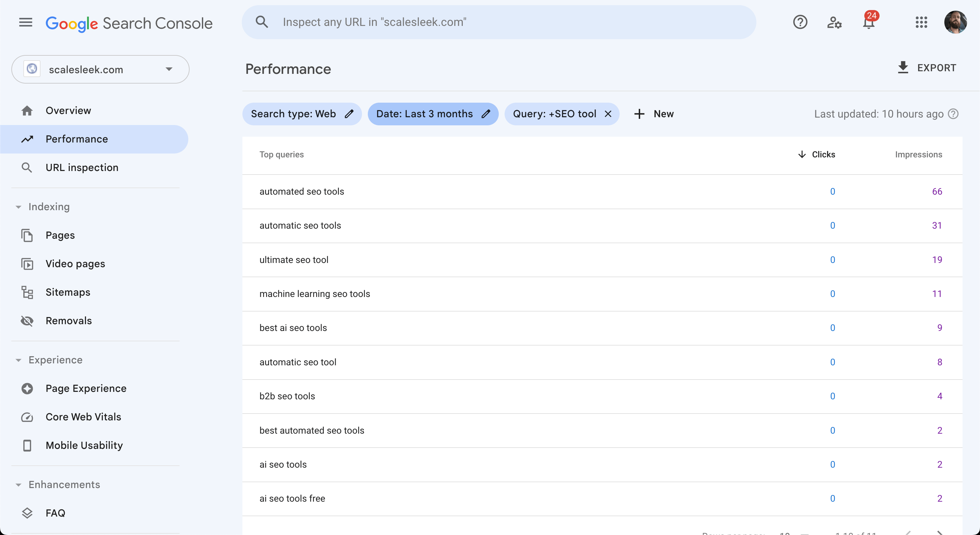Click the Google Search Console logo
980x535 pixels.
coord(129,23)
